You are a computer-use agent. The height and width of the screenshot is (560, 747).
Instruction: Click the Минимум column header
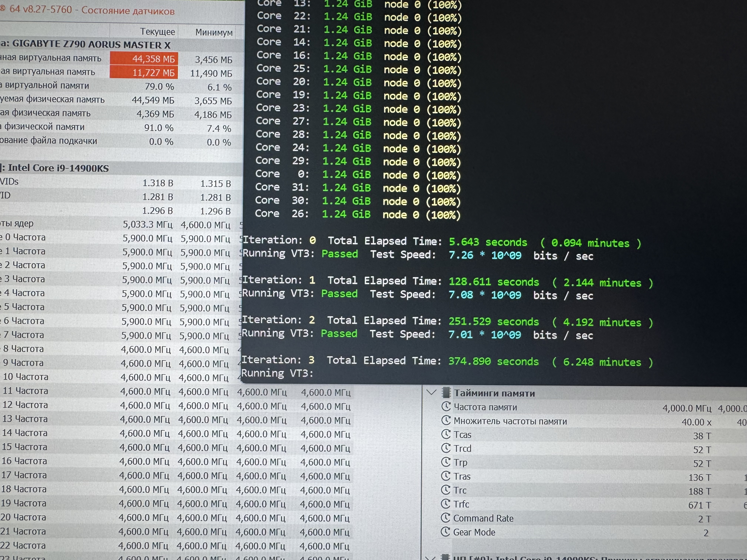click(213, 33)
